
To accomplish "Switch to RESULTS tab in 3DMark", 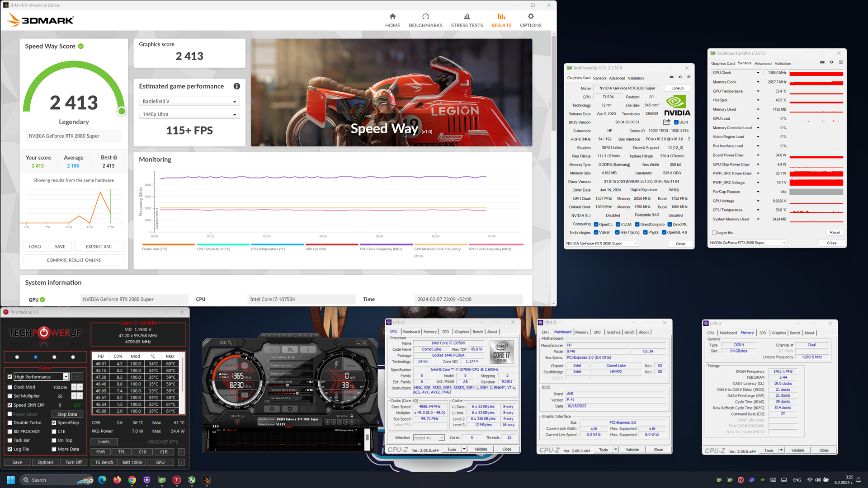I will point(501,20).
